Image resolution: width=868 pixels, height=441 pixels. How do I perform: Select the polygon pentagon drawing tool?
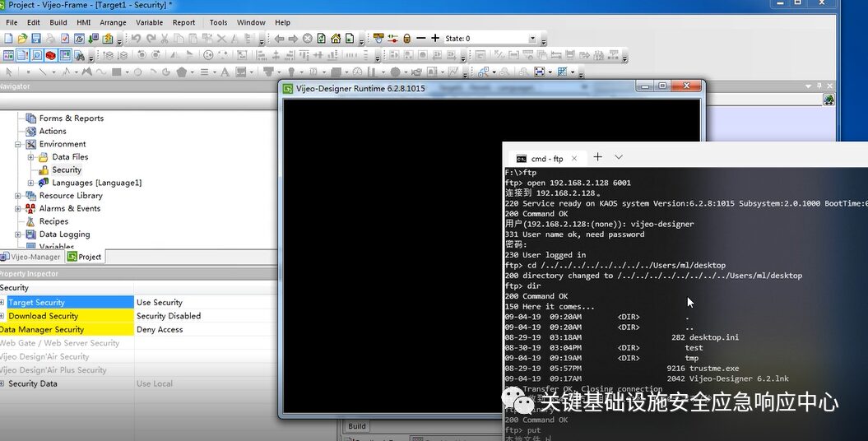tap(182, 72)
